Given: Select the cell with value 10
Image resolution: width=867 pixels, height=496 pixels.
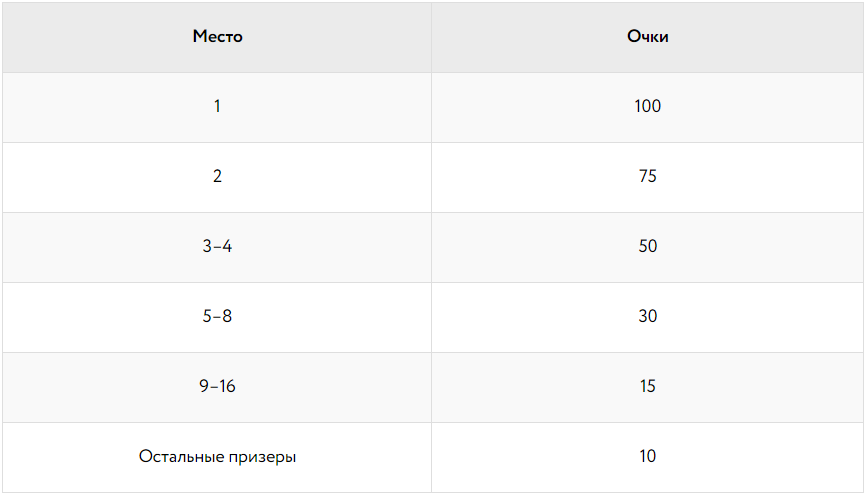Looking at the screenshot, I should (647, 457).
